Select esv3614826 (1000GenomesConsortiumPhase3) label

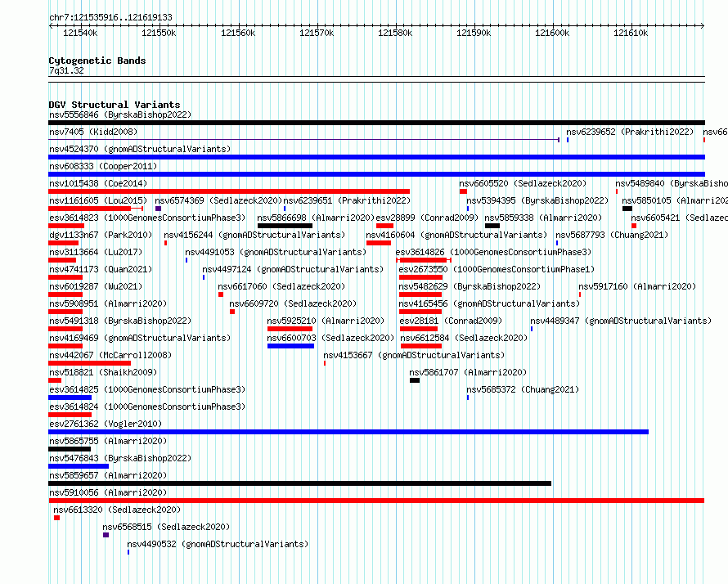(x=493, y=252)
